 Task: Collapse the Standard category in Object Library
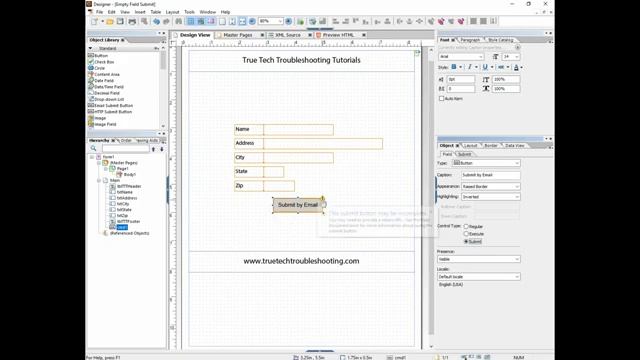pyautogui.click(x=90, y=49)
